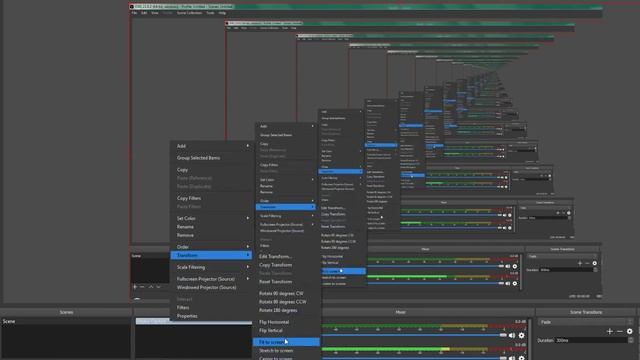The image size is (640, 360).
Task: Select Rotate 90 degrees CW
Action: (x=281, y=293)
